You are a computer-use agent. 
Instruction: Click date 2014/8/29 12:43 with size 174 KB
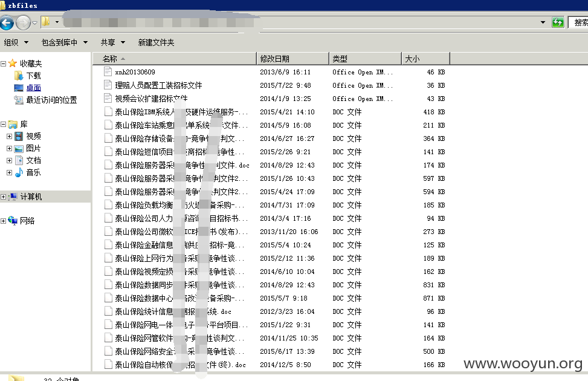(x=287, y=165)
